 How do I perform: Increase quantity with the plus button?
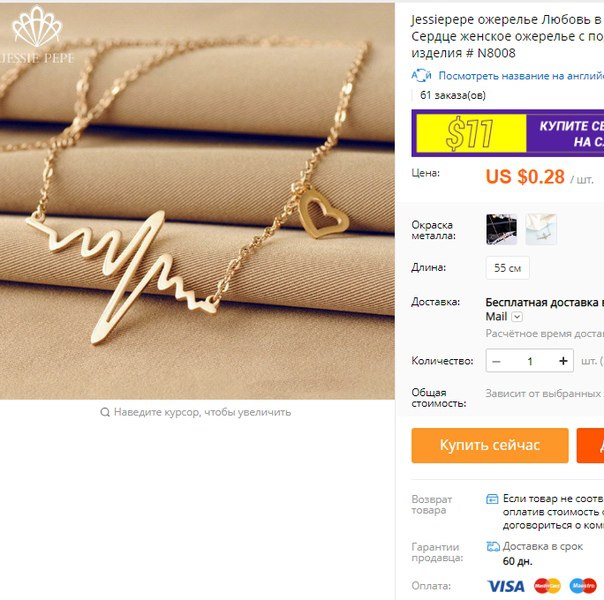pos(563,361)
